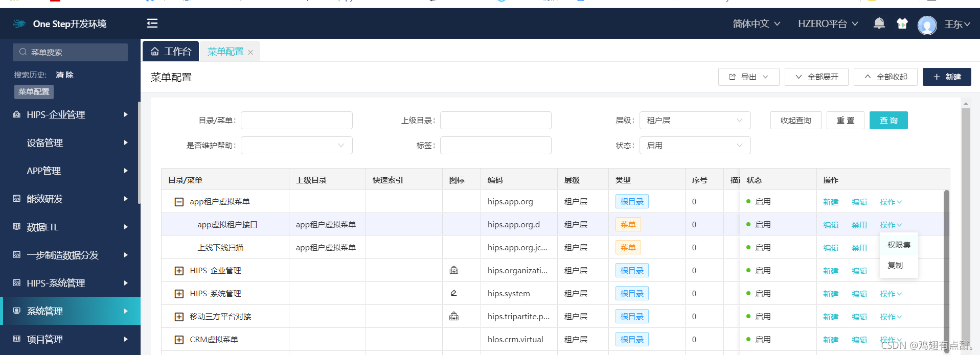Open the 简体中文 language dropdown
980x355 pixels.
[x=756, y=23]
